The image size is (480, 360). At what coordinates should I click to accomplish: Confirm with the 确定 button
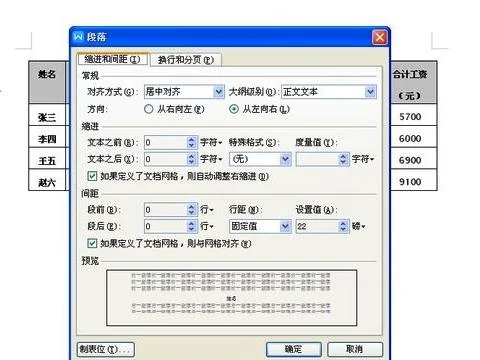pos(294,349)
